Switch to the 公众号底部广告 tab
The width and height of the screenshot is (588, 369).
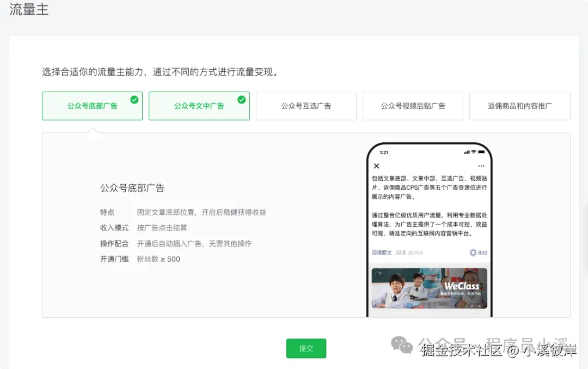click(x=92, y=106)
